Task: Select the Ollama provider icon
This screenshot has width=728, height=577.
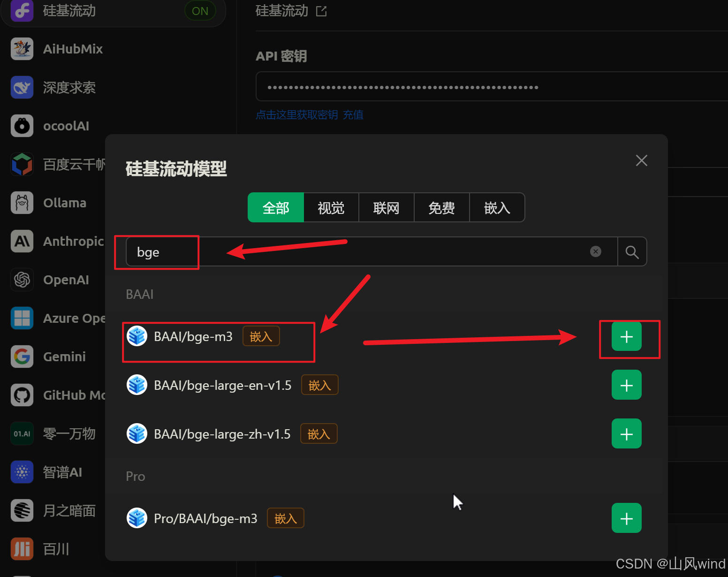Action: click(x=22, y=203)
